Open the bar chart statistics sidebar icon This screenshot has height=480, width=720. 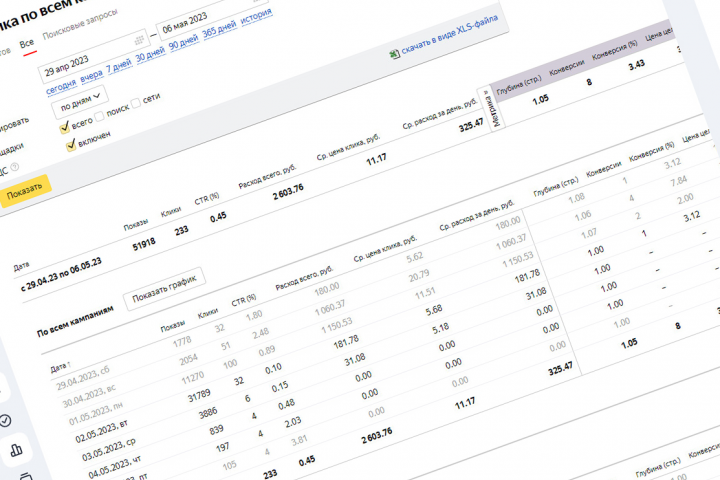pos(16,450)
